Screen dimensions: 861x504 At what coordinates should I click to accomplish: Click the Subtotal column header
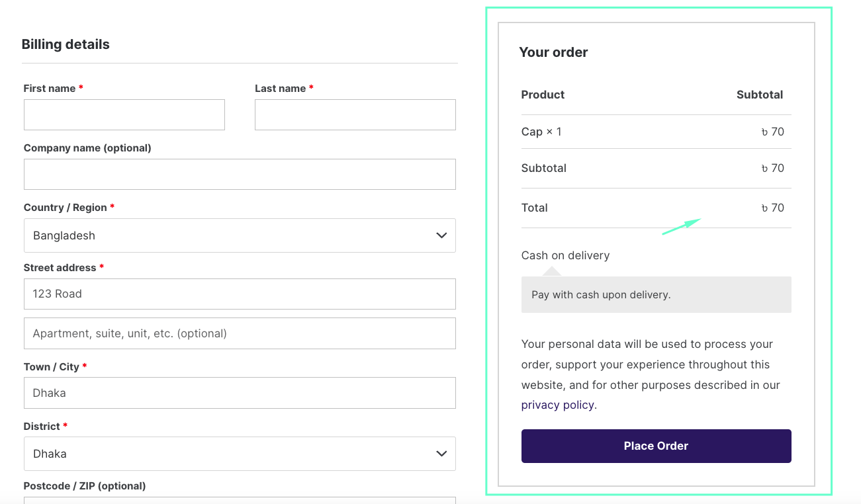pyautogui.click(x=759, y=95)
